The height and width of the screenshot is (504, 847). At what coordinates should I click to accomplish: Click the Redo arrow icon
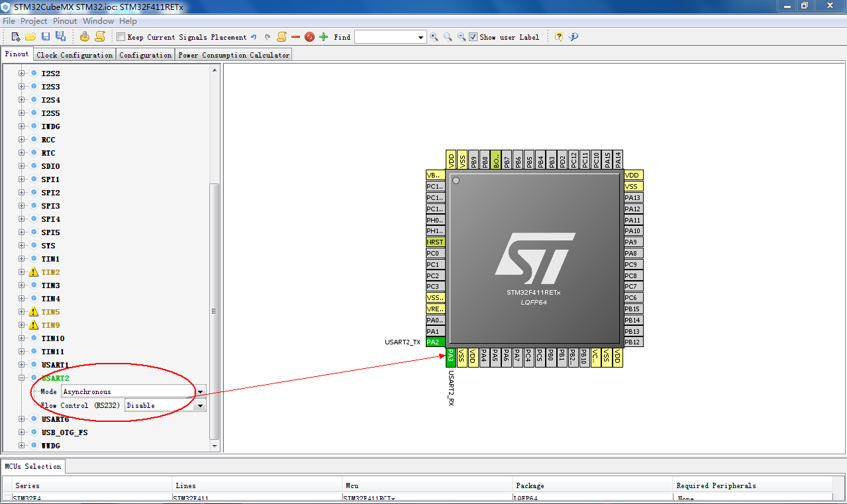[268, 37]
